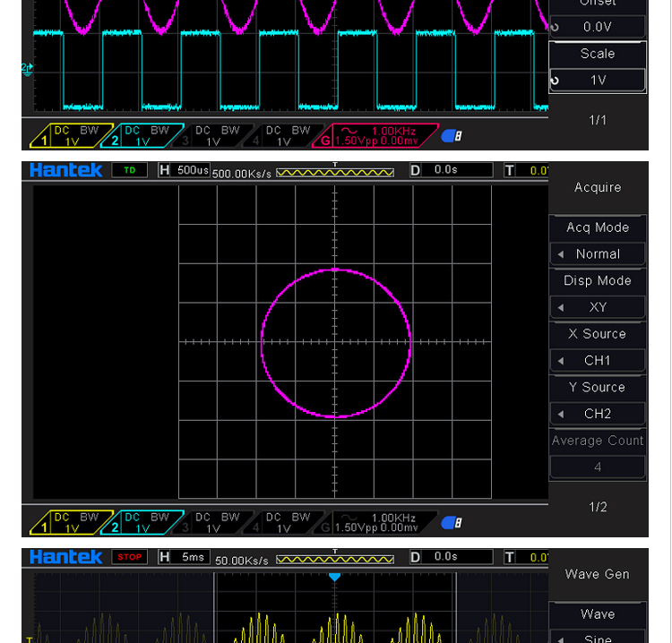The height and width of the screenshot is (643, 672).
Task: Click the USB icon below the XY plot
Action: 452,523
